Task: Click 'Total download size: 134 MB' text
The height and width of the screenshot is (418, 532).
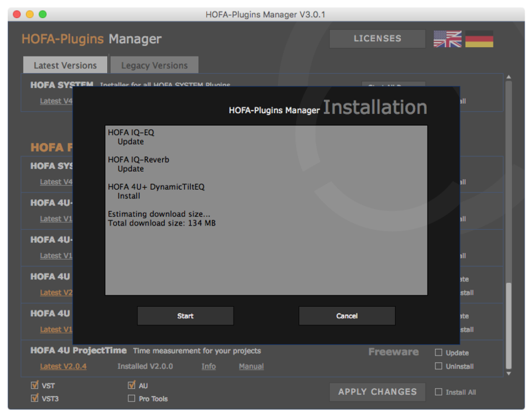Action: coord(162,223)
